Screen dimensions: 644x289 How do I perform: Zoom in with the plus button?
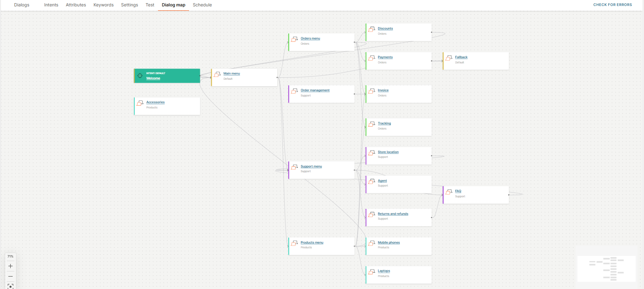10,266
